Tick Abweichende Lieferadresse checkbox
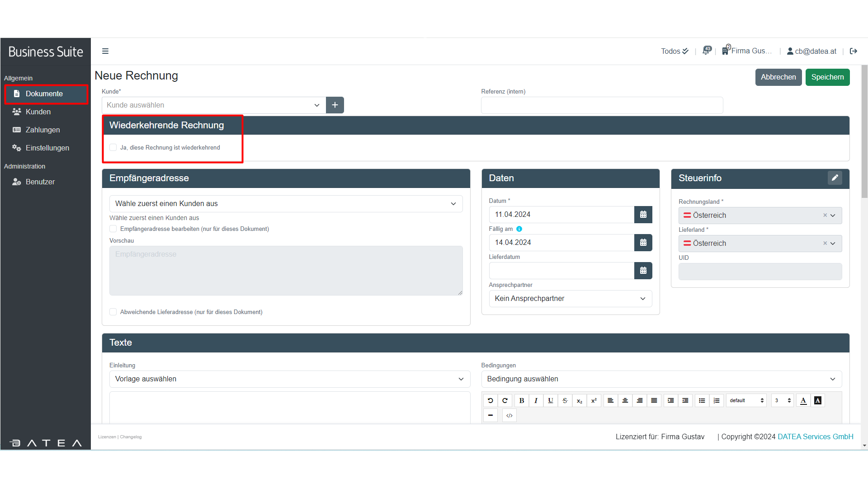 point(113,312)
